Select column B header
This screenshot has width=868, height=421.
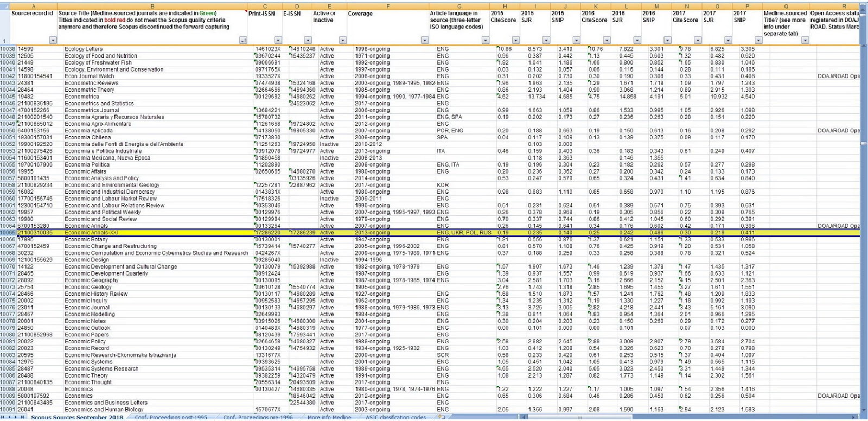click(152, 7)
